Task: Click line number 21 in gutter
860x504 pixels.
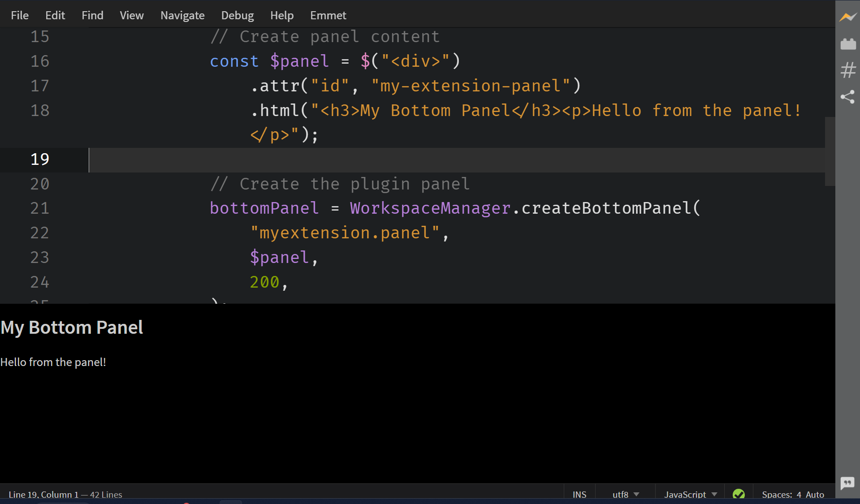Action: tap(40, 208)
